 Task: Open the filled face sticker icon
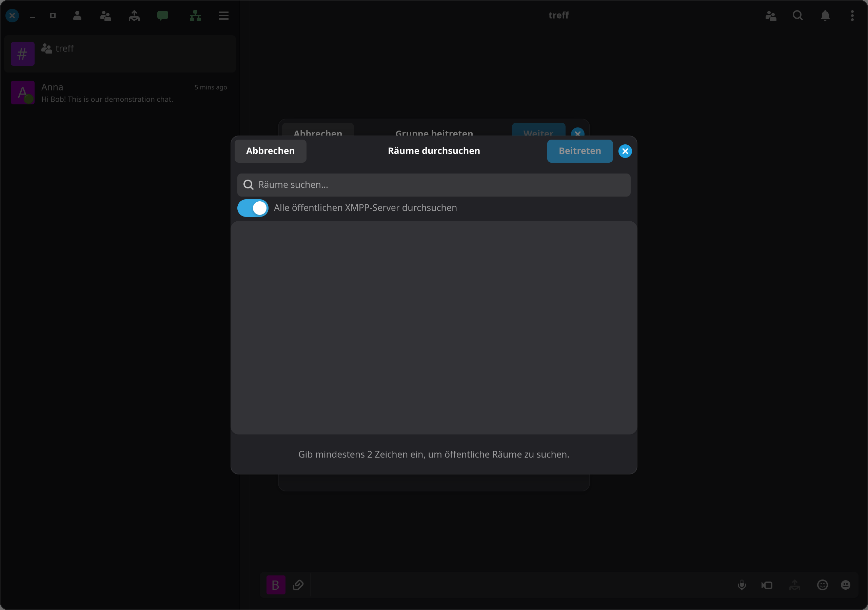[846, 585]
